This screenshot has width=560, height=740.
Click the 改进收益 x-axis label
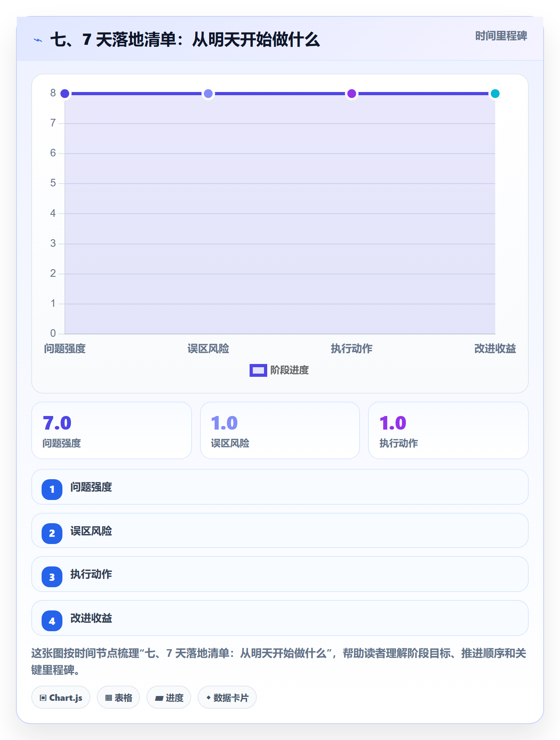pos(495,349)
